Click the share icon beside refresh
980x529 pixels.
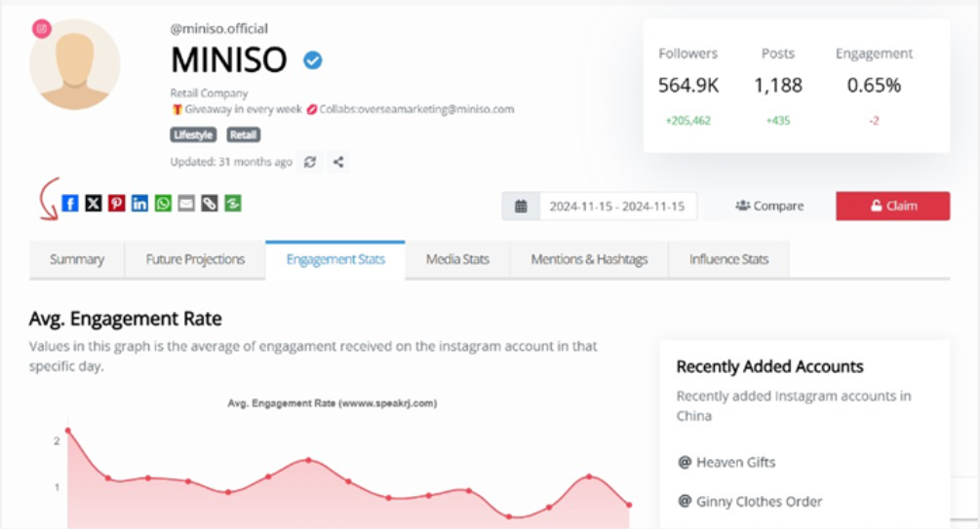(338, 163)
